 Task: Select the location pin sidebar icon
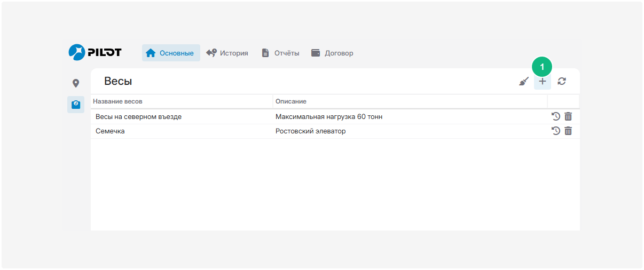76,83
